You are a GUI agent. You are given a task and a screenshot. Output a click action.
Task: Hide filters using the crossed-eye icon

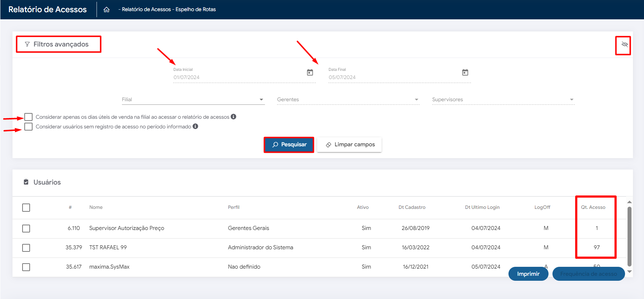pyautogui.click(x=624, y=44)
